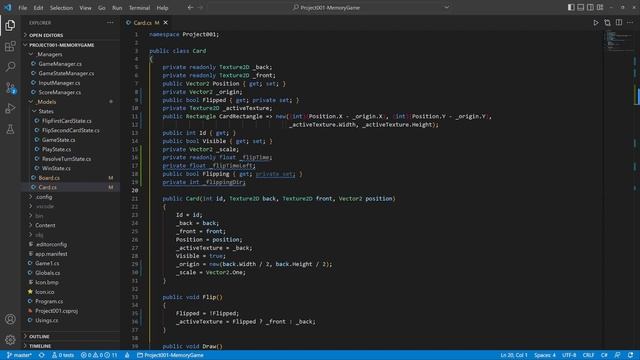640x360 pixels.
Task: Open the Help menu
Action: [x=162, y=8]
